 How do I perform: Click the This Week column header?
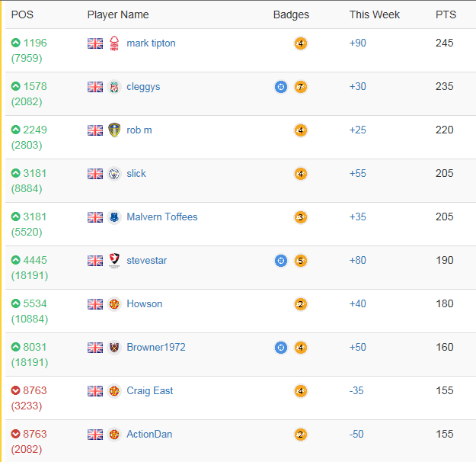[x=374, y=14]
